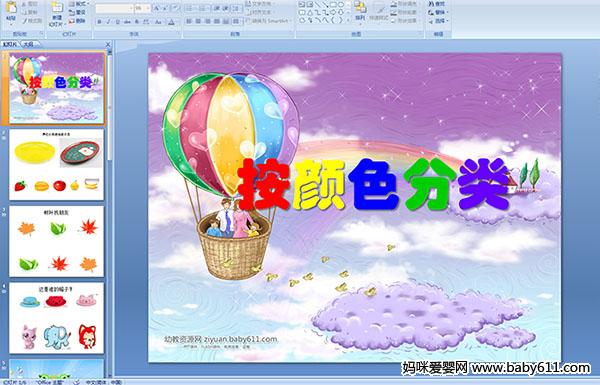Open the font size dropdown arrow

pos(148,8)
